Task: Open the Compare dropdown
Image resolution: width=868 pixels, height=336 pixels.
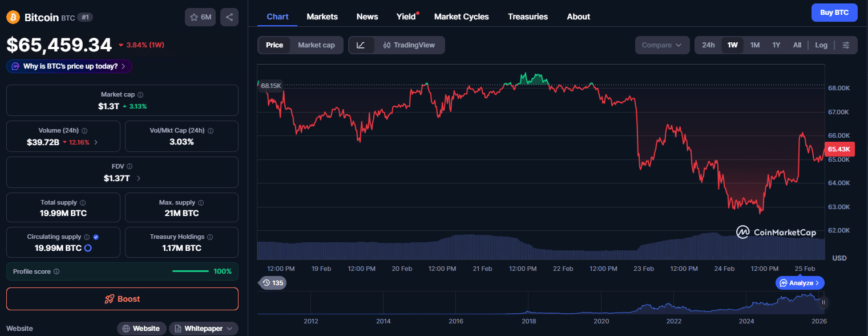Action: point(662,45)
